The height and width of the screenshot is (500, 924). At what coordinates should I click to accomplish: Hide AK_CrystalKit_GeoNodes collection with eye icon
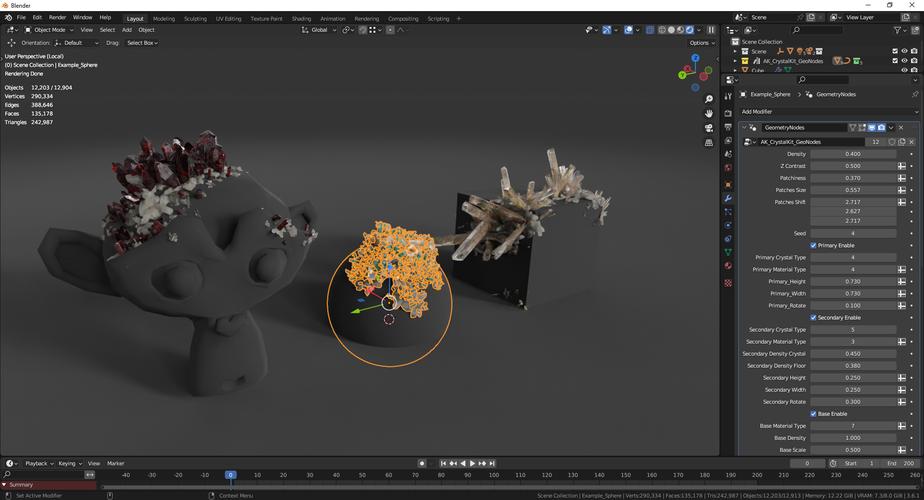(905, 61)
